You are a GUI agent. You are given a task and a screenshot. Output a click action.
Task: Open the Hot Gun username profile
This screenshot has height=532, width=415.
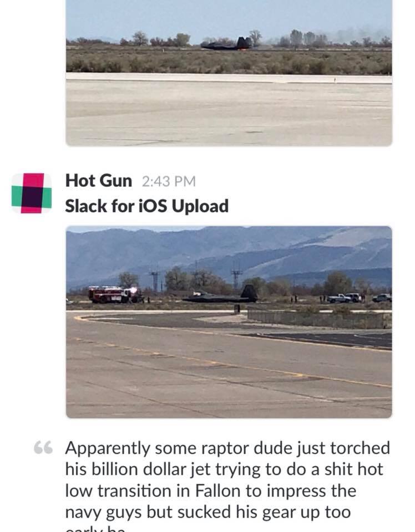99,180
